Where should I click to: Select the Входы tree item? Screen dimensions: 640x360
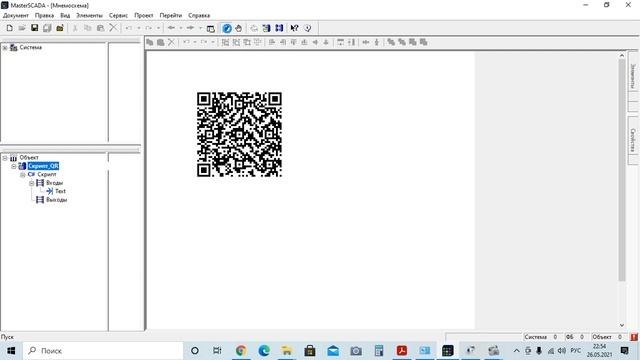point(54,183)
